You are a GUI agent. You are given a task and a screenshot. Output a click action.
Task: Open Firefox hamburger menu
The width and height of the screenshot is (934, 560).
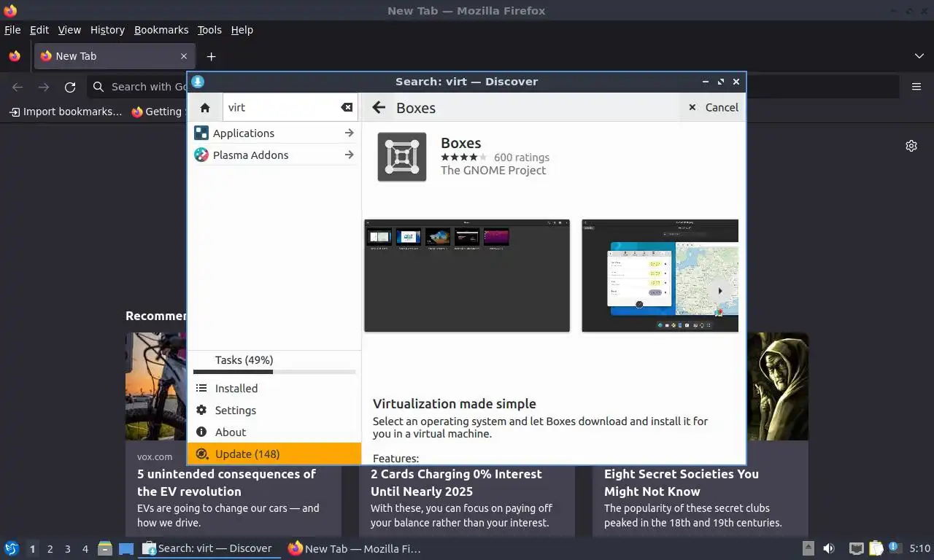click(916, 87)
